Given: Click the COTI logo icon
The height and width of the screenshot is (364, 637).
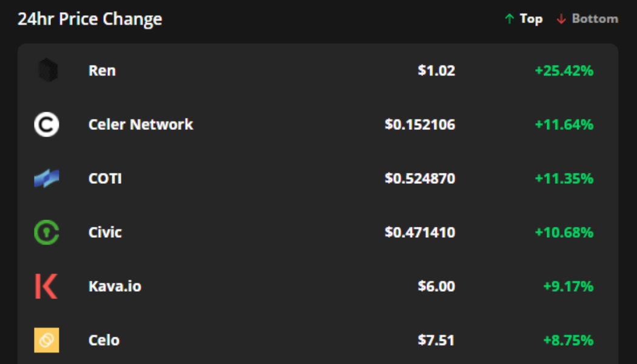Looking at the screenshot, I should coord(47,179).
